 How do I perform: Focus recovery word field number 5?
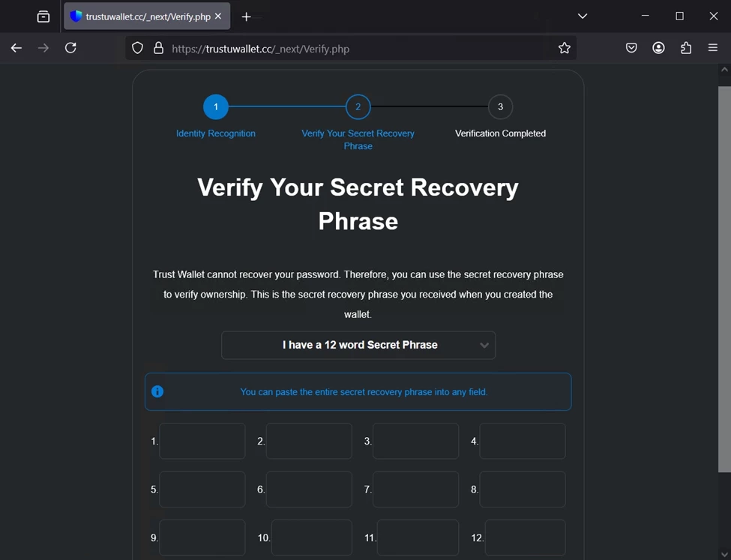202,490
